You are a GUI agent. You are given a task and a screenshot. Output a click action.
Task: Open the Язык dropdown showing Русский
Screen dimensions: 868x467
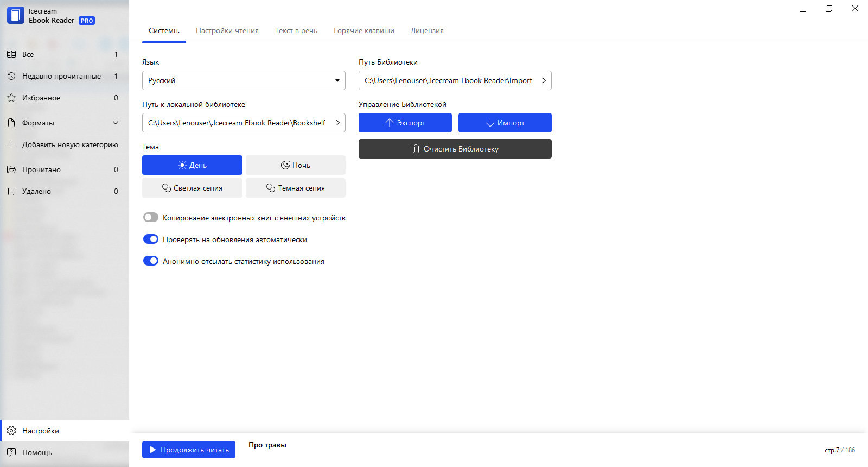pos(244,80)
